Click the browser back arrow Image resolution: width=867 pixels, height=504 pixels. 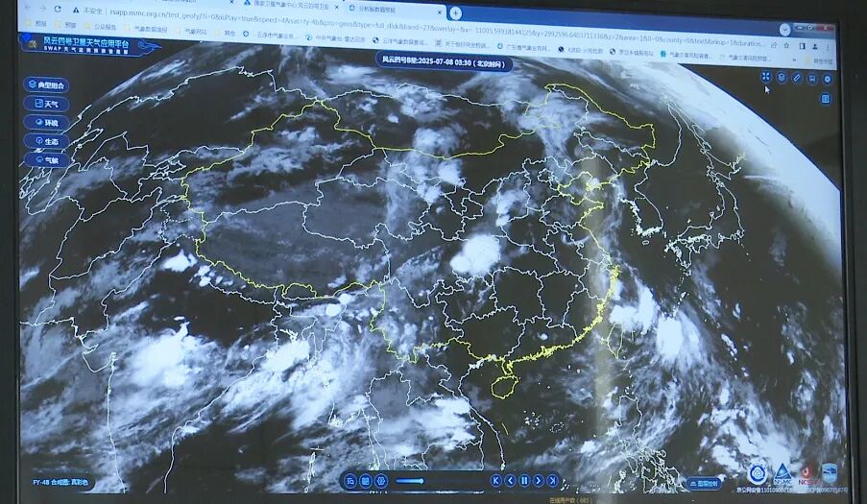pos(26,9)
